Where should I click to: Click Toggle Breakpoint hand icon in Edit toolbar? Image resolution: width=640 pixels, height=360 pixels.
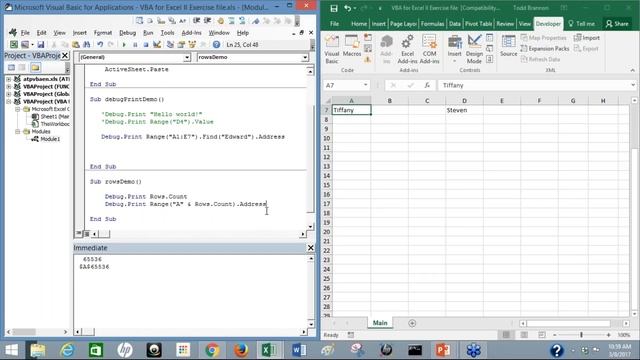(x=220, y=21)
